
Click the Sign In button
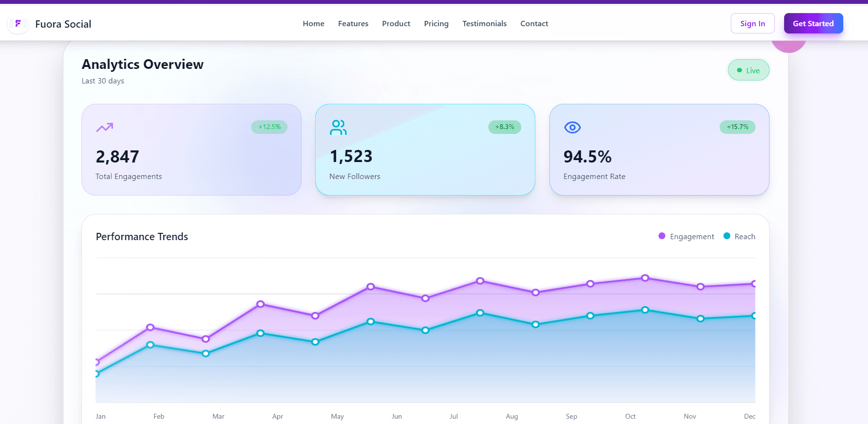(753, 23)
